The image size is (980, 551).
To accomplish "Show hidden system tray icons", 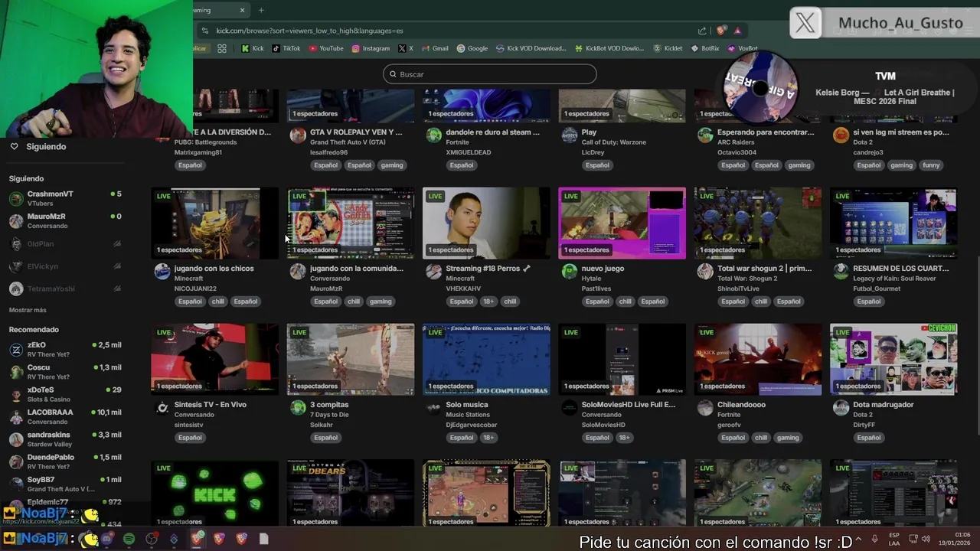I will pyautogui.click(x=858, y=539).
